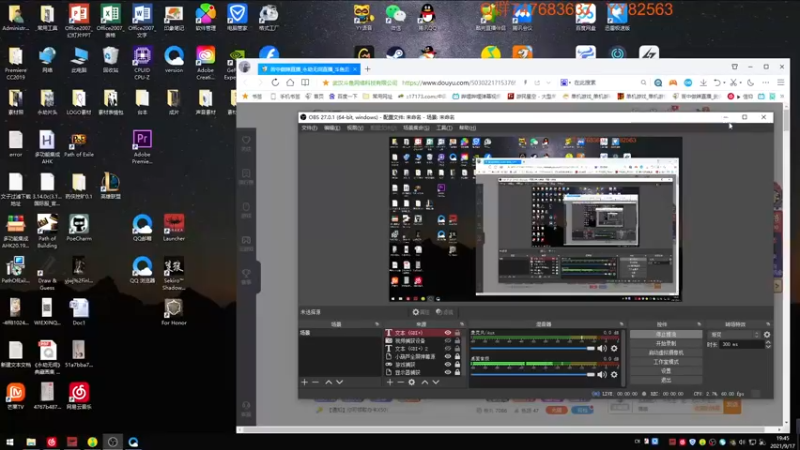
Task: Open Adobe Premiere desktop shortcut
Action: click(x=142, y=146)
